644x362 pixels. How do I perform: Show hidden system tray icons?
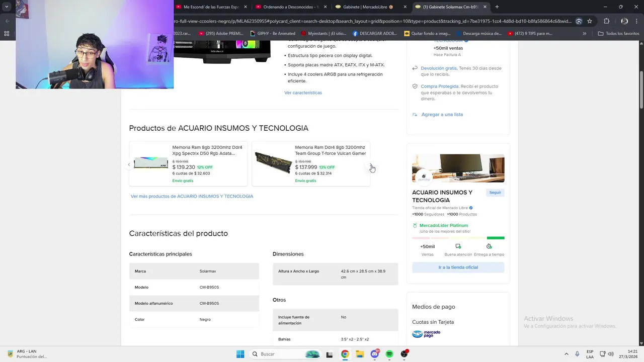(x=567, y=354)
